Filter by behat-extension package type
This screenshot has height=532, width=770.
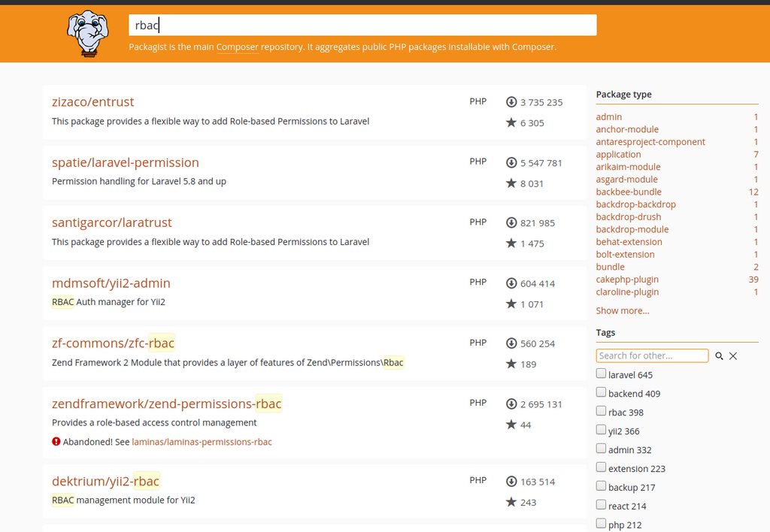(x=629, y=242)
